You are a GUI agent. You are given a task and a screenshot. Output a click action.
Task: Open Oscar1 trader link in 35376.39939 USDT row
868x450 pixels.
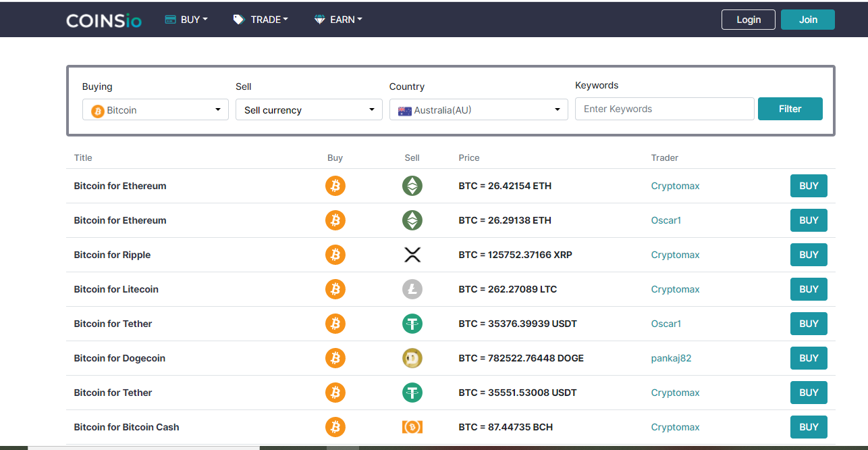coord(666,324)
